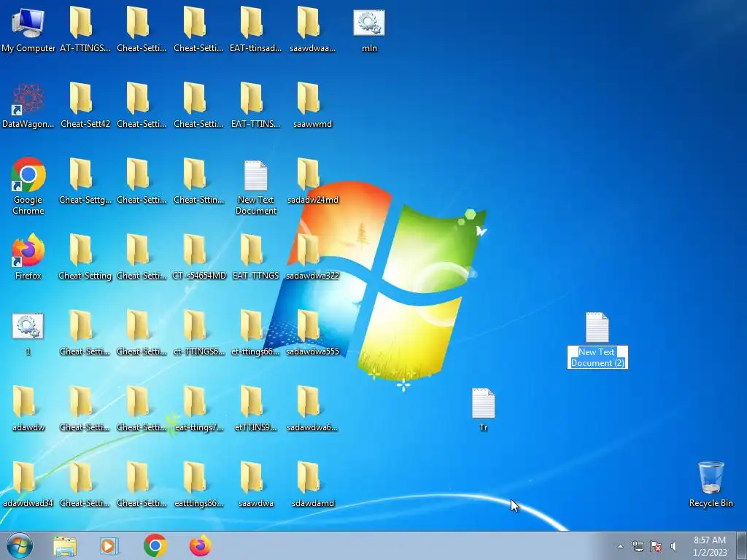
Task: Open the Action Center flag icon
Action: tap(656, 546)
